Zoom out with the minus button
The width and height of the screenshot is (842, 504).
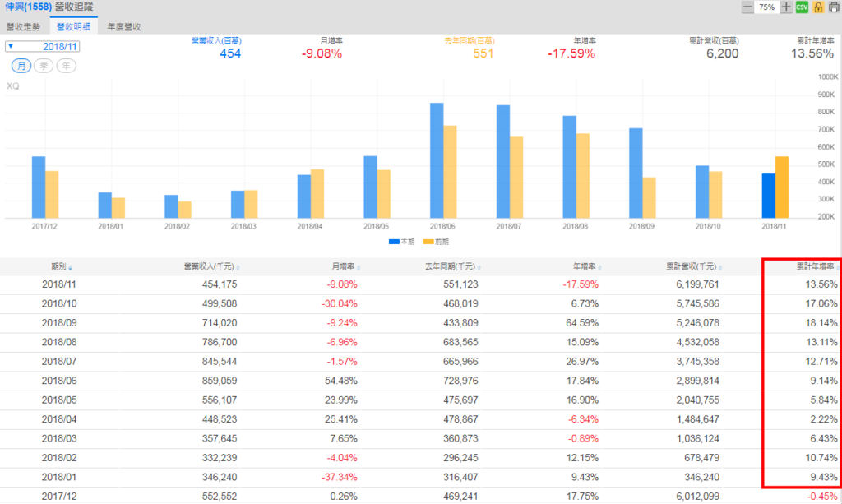747,7
